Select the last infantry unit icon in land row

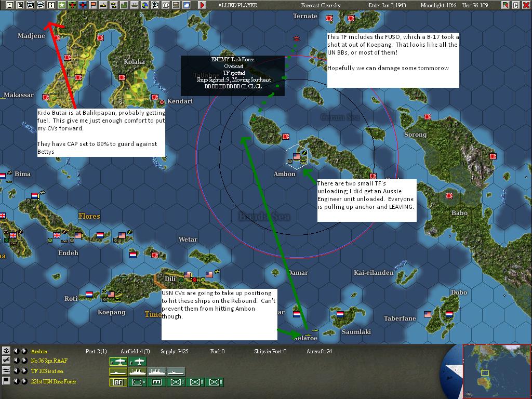click(x=214, y=382)
